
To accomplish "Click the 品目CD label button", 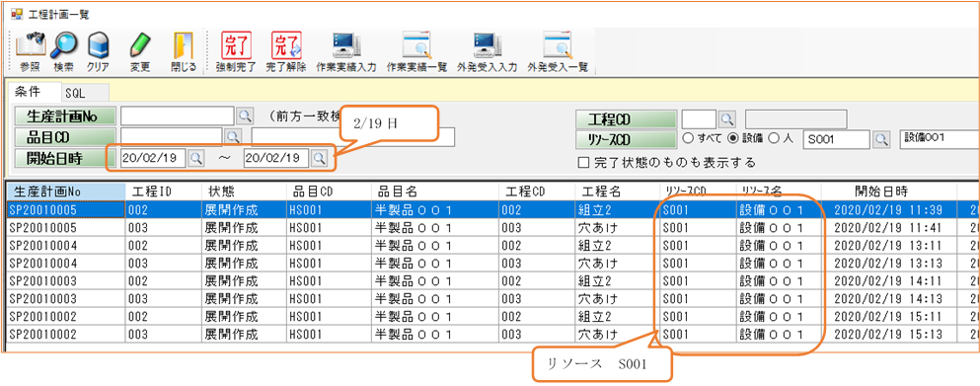I will coord(65,136).
